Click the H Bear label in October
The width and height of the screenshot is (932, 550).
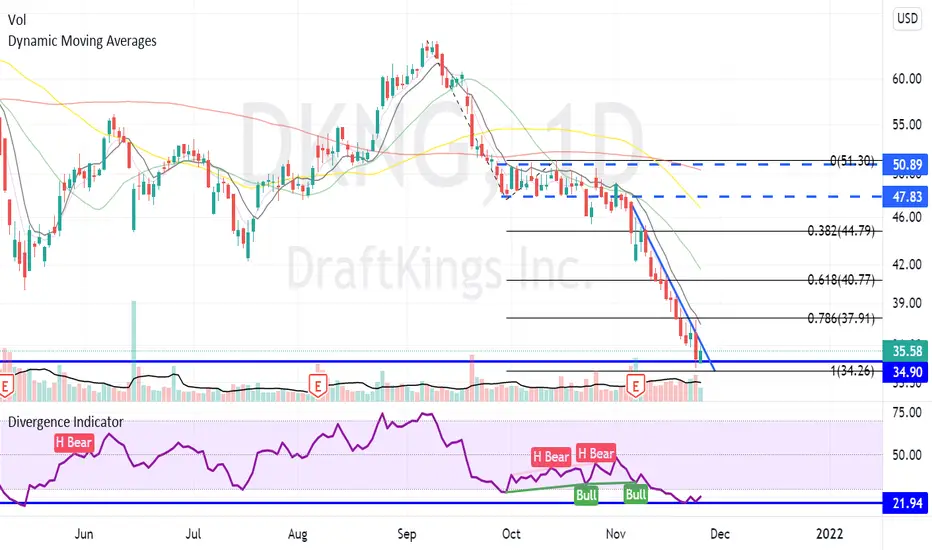tap(551, 457)
